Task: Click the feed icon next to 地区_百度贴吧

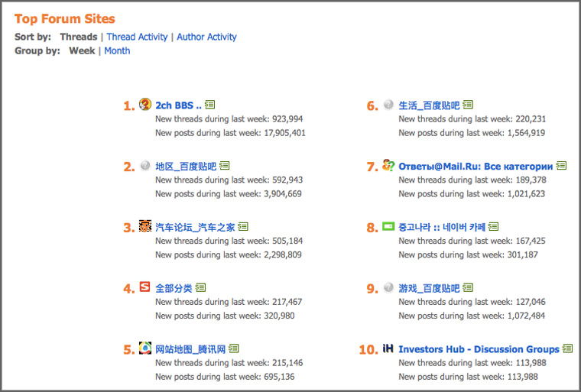Action: [x=225, y=166]
